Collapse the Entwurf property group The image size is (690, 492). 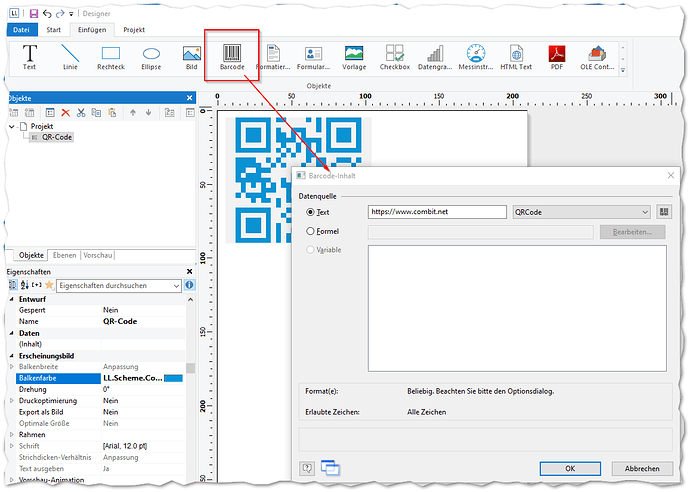pos(11,299)
